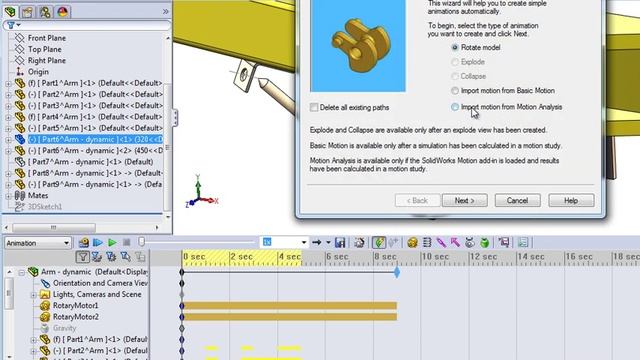Image resolution: width=640 pixels, height=360 pixels.
Task: Click the Stop playback button
Action: click(127, 242)
